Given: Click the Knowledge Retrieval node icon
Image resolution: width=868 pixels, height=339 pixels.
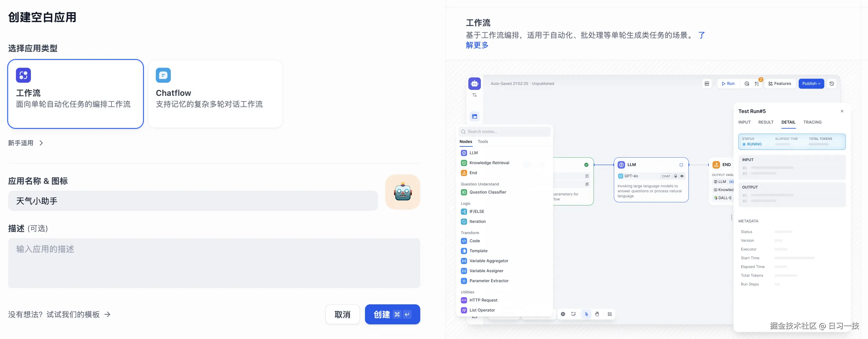Looking at the screenshot, I should click(x=464, y=163).
